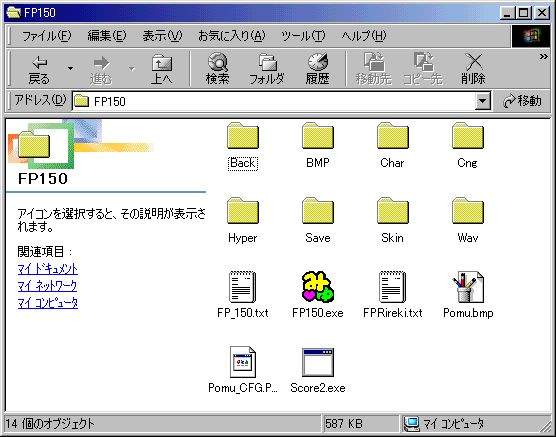
Task: Expand the address bar dropdown arrow
Action: tap(482, 101)
